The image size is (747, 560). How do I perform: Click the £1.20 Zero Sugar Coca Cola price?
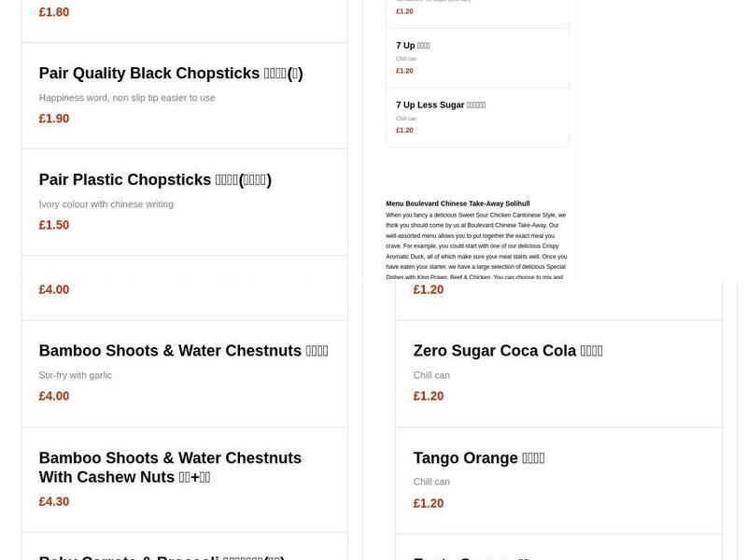(x=429, y=397)
